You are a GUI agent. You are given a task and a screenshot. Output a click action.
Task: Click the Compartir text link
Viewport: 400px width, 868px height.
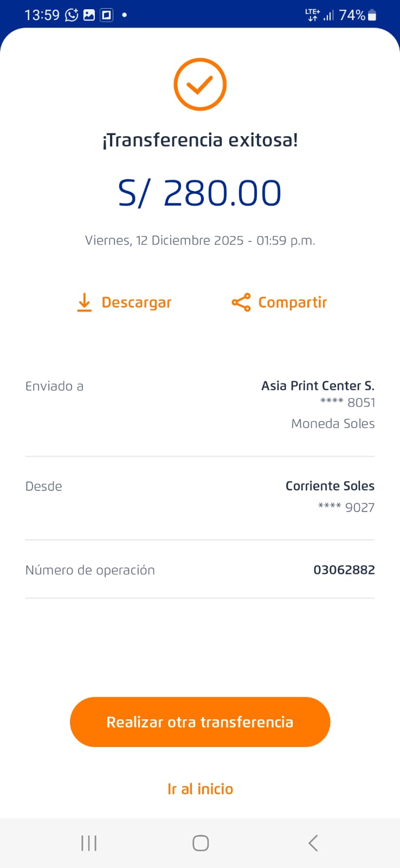pos(293,302)
